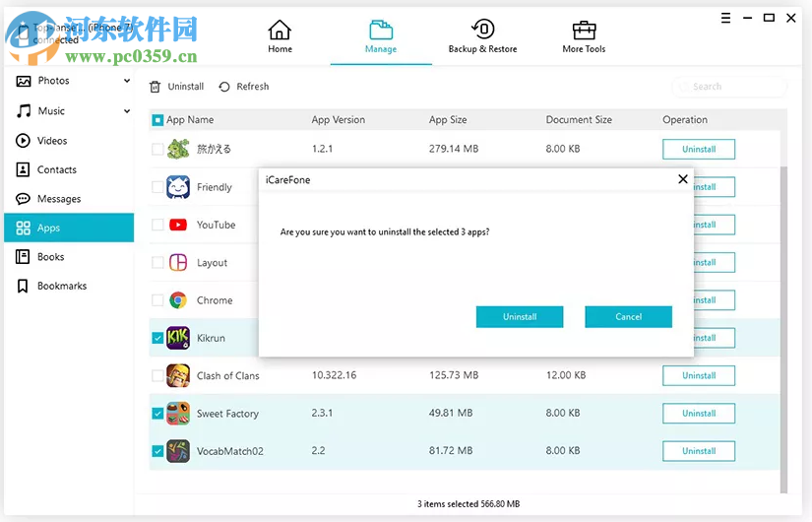
Task: Check the Friendly app checkbox
Action: point(157,187)
